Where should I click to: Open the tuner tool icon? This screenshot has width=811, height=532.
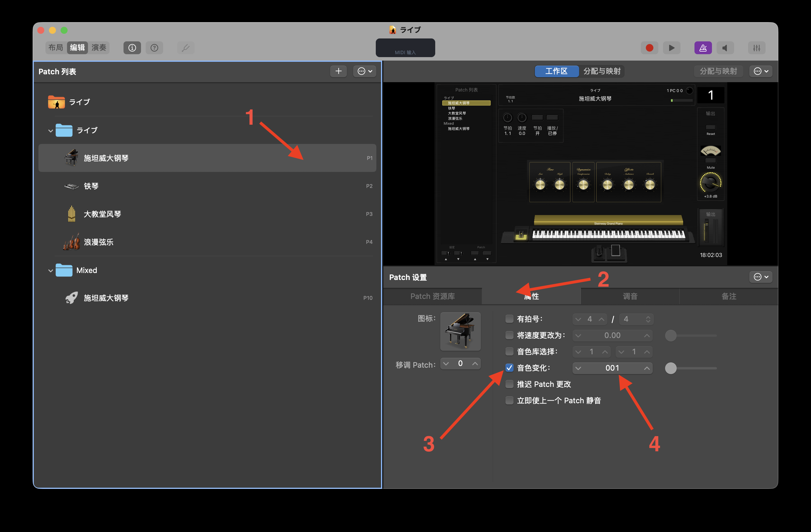click(x=186, y=48)
